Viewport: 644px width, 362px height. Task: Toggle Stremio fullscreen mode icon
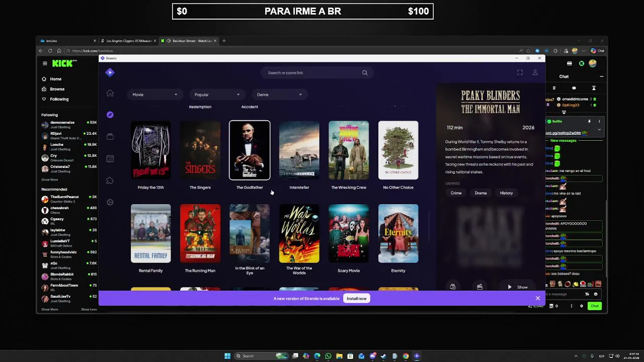(520, 72)
